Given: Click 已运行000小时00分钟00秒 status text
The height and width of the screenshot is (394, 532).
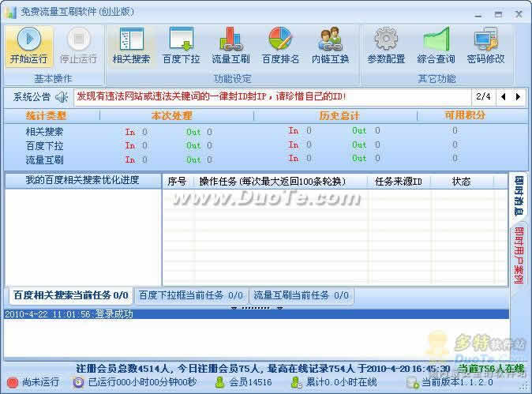Looking at the screenshot, I should coord(143,382).
